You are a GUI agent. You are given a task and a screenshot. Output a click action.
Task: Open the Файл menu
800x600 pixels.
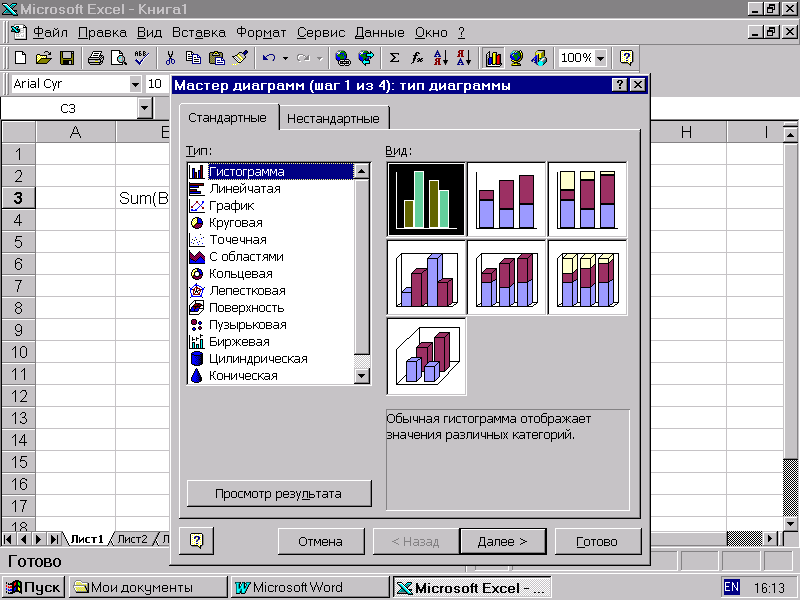pos(50,33)
